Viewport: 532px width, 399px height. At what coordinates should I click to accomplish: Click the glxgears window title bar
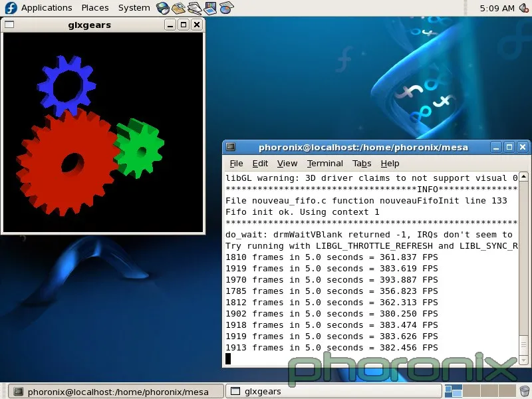tap(90, 25)
